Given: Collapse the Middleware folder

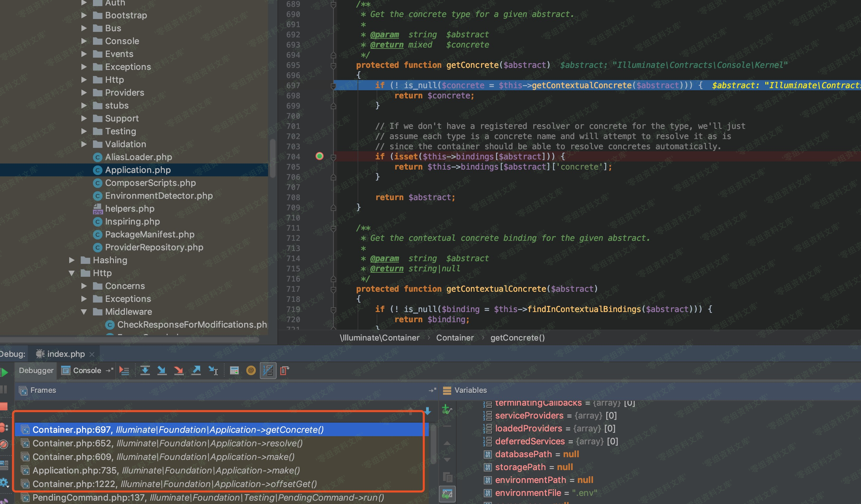Looking at the screenshot, I should [84, 312].
